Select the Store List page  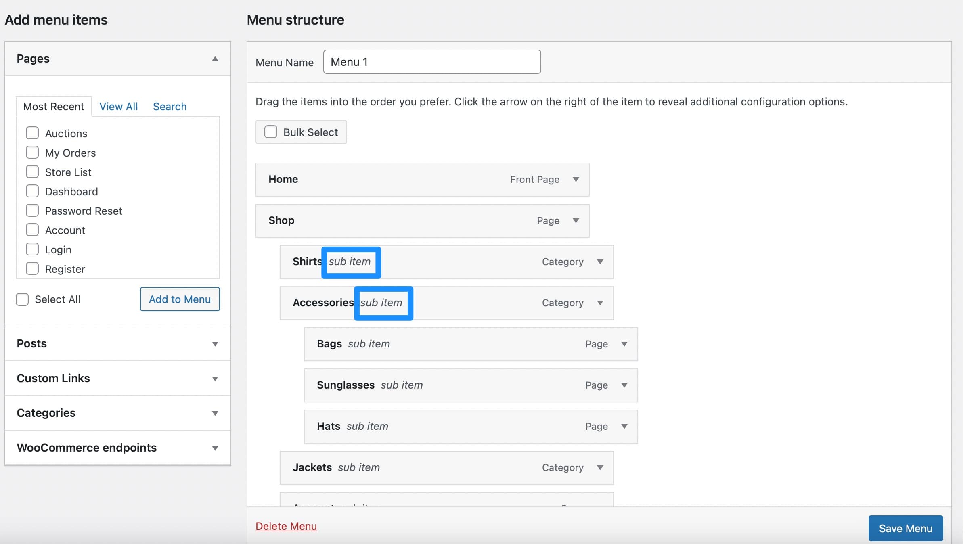pyautogui.click(x=32, y=171)
